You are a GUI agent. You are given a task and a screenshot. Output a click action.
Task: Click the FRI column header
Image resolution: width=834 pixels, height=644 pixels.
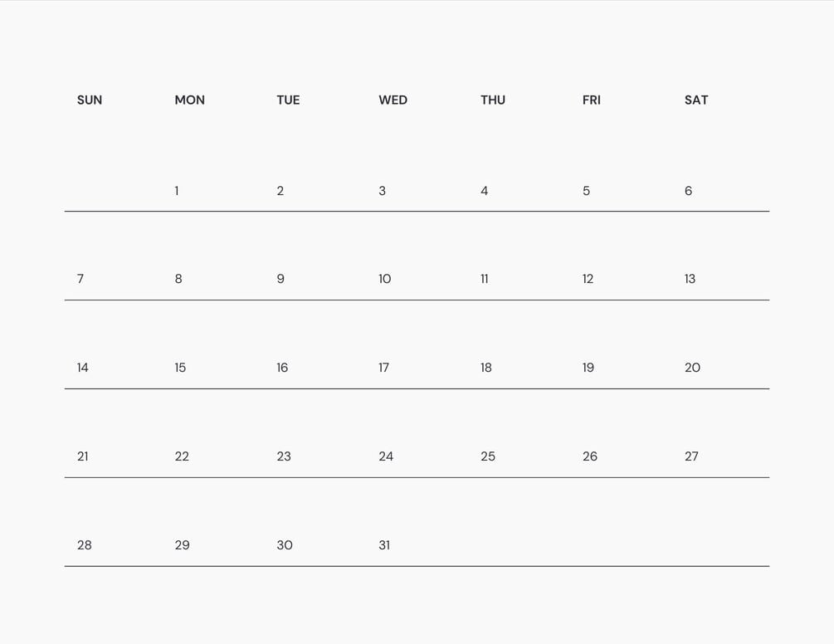[592, 100]
